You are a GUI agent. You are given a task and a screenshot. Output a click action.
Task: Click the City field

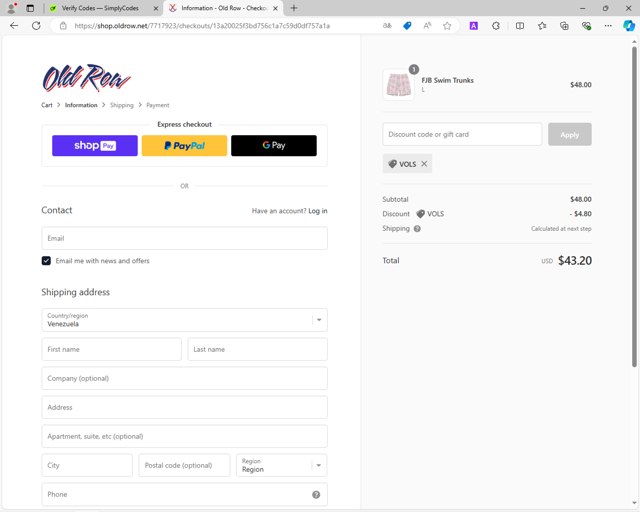(x=87, y=465)
